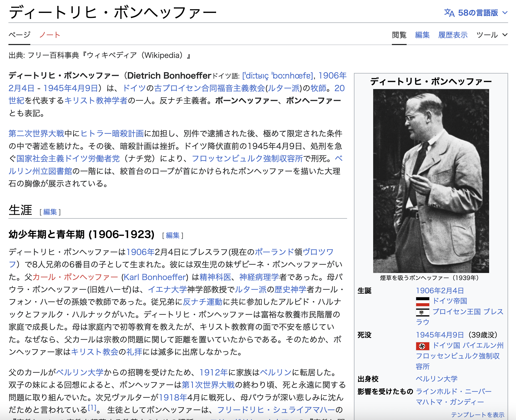Select the infobox title ディートリヒ・ボンヘッファー
Image resolution: width=516 pixels, height=420 pixels.
(431, 82)
